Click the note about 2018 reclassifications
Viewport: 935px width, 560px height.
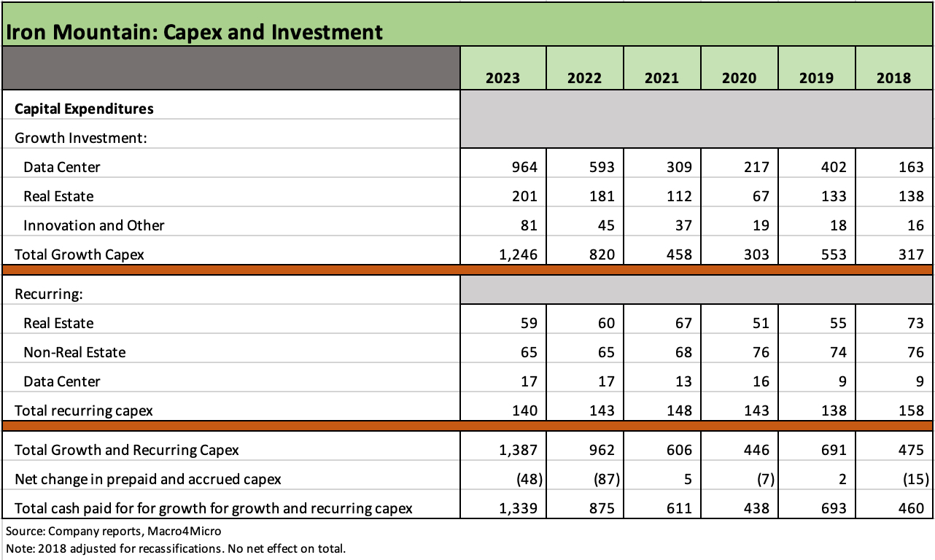coord(175,548)
